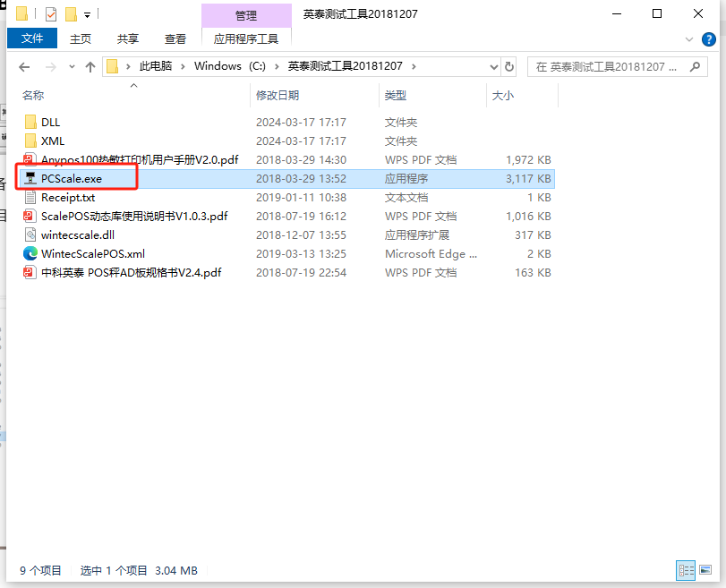Viewport: 726px width, 588px height.
Task: Click 此电脑 in the address path
Action: pos(156,66)
